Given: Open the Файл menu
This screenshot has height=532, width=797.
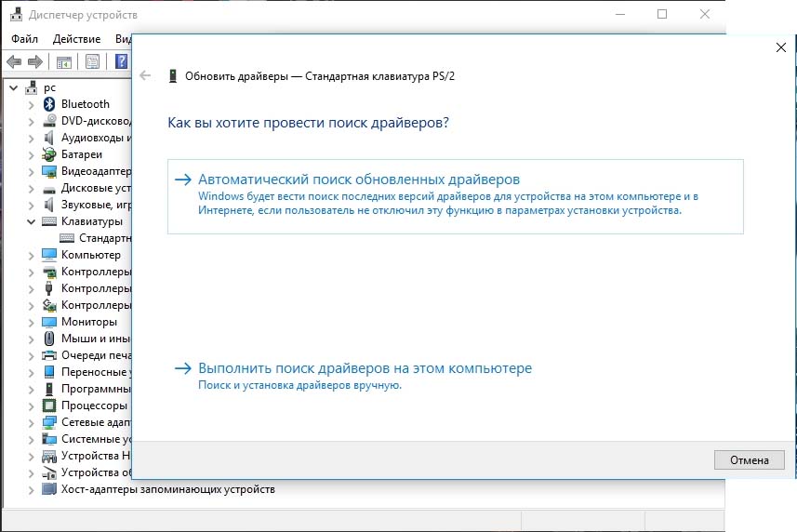Looking at the screenshot, I should [24, 39].
